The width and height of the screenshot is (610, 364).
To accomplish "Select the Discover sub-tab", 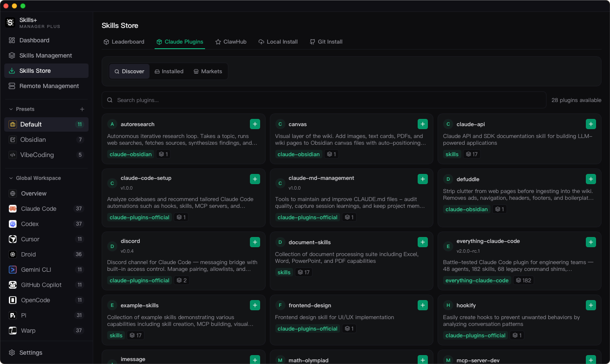I will [x=129, y=72].
